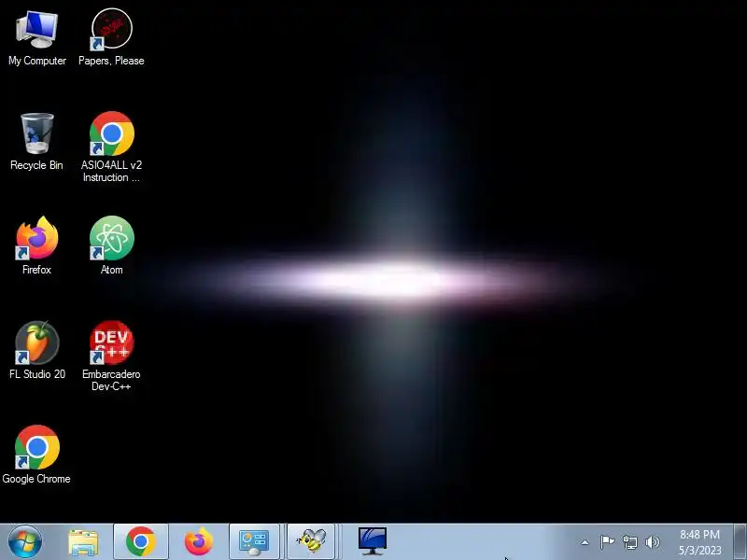Click the "Papers, Please" label text
This screenshot has width=747, height=560.
[111, 61]
